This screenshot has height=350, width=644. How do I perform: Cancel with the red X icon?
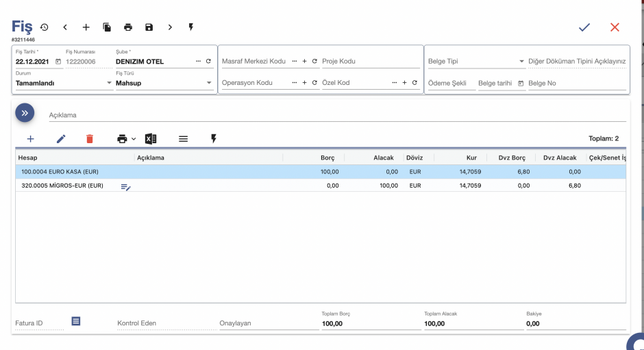point(615,27)
